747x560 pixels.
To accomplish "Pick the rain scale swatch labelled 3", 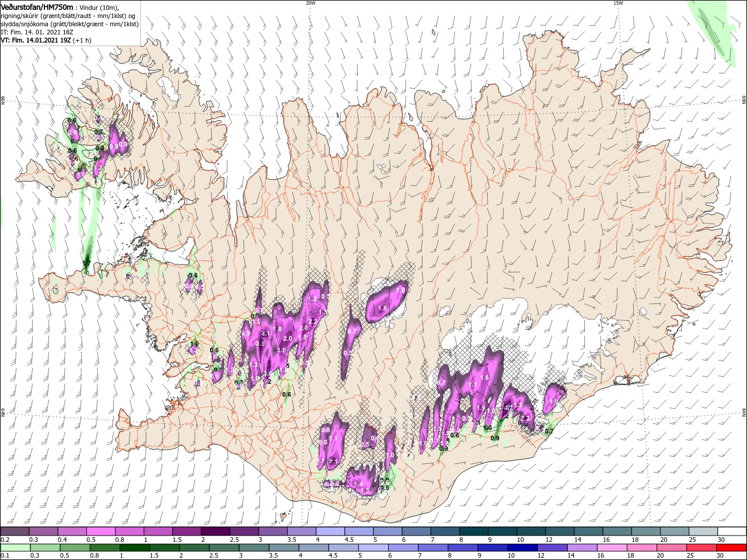I will [254, 548].
